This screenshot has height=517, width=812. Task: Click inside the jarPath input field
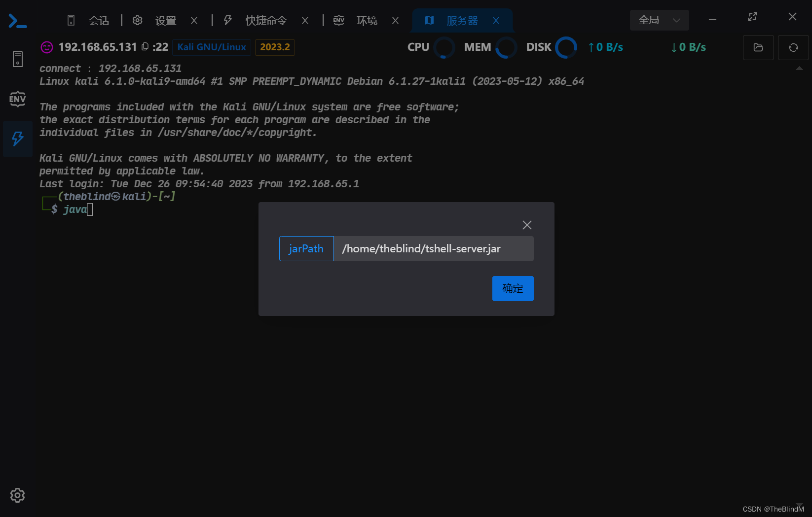[x=434, y=248]
